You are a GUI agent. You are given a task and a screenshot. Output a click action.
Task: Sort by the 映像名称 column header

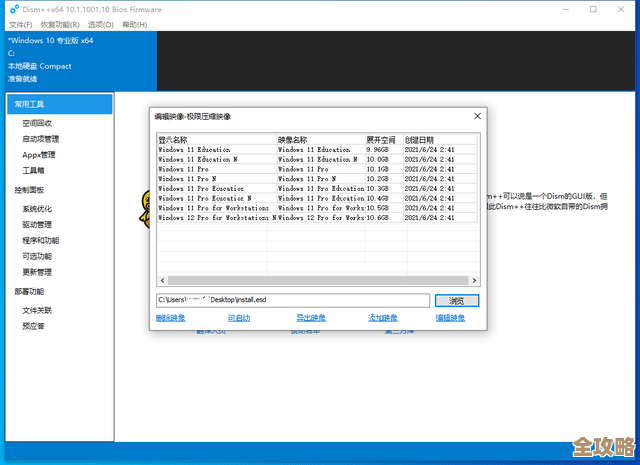pyautogui.click(x=321, y=140)
